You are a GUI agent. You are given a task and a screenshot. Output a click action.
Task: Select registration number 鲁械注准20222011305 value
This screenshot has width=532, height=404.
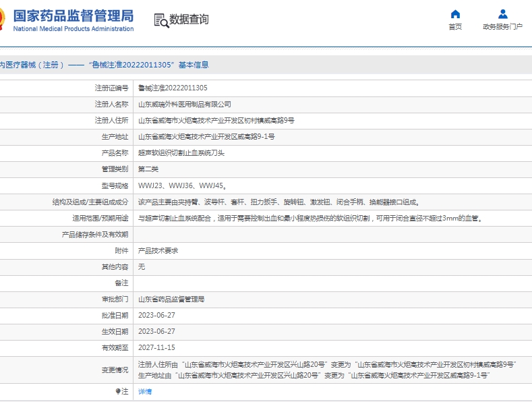coord(173,88)
